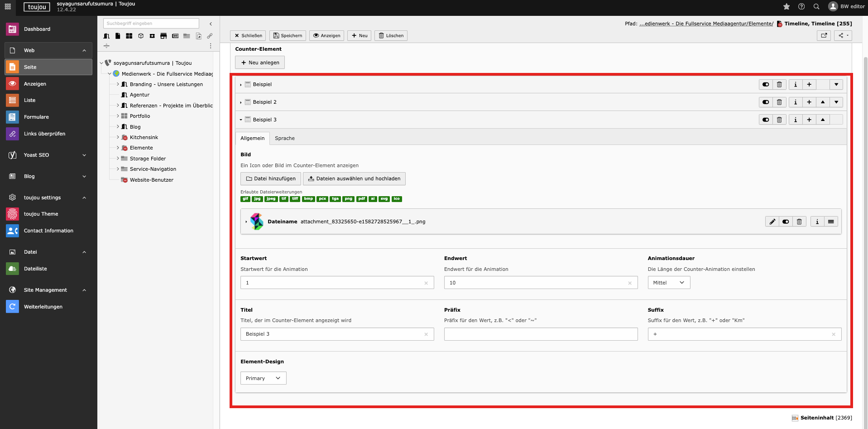
Task: Open record in new window icon
Action: tap(824, 35)
